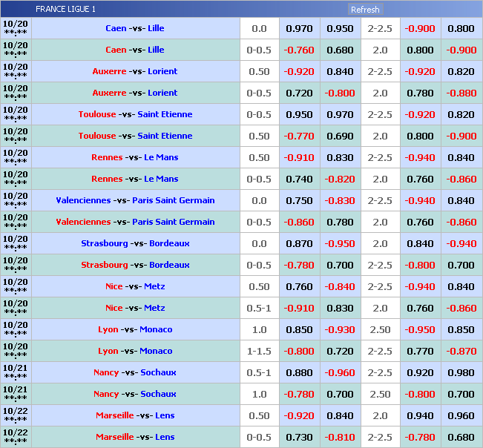
Task: Click the FRANCE LIGUE 1 header bar
Action: pos(185,10)
